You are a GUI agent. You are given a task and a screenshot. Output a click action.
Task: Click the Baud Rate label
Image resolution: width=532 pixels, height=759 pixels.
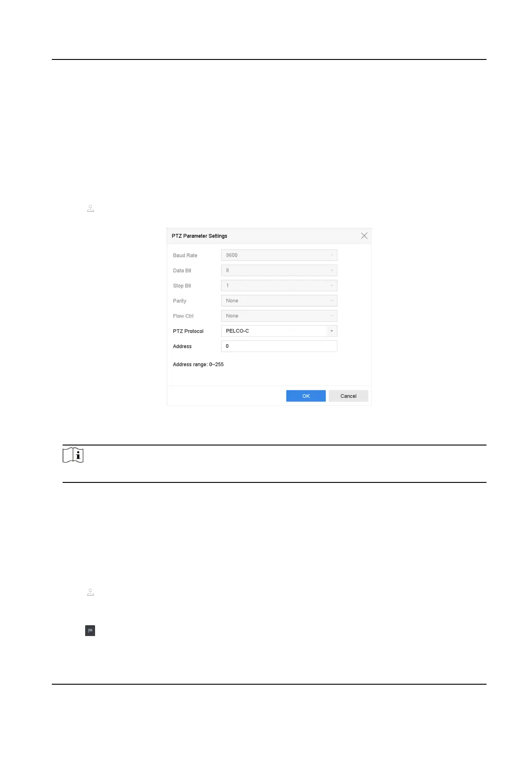185,255
